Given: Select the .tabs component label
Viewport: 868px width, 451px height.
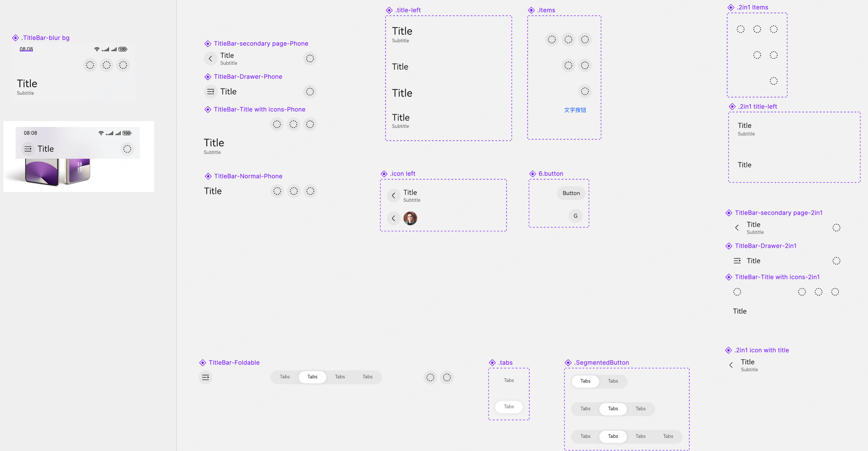Looking at the screenshot, I should (x=505, y=363).
